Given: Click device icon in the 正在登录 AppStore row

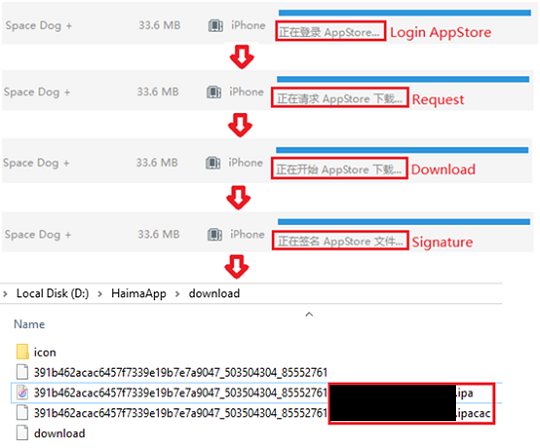Looking at the screenshot, I should click(x=216, y=25).
